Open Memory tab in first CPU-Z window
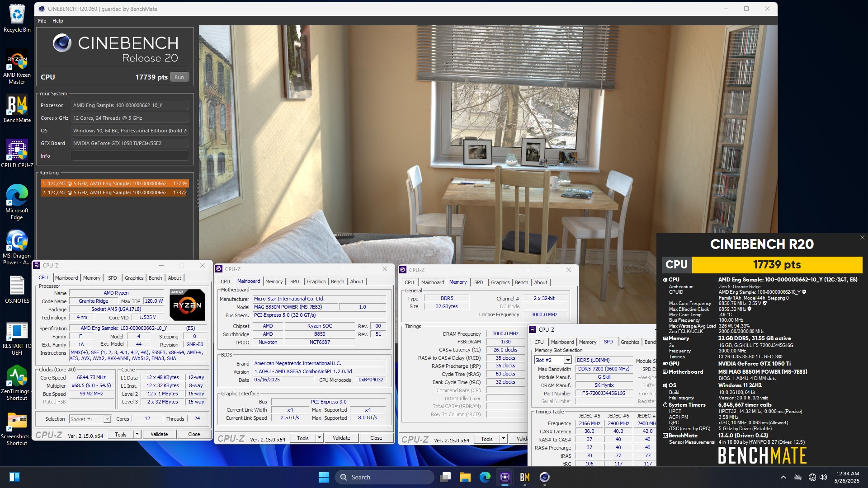The image size is (868, 488). pos(92,278)
